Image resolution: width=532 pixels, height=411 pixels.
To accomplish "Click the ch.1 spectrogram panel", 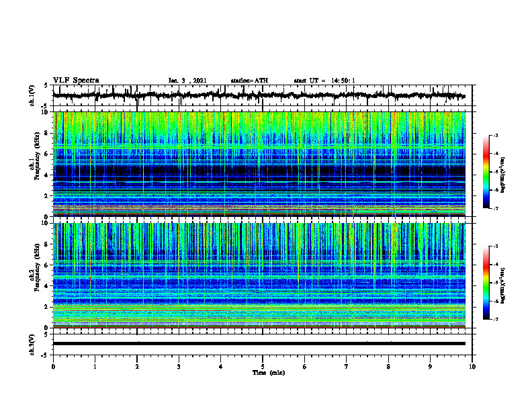I will coord(259,164).
